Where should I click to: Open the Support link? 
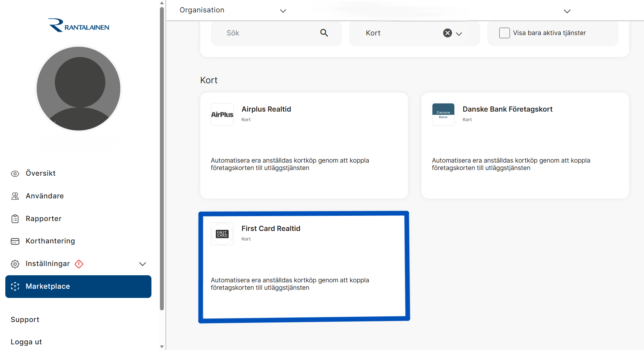point(25,320)
